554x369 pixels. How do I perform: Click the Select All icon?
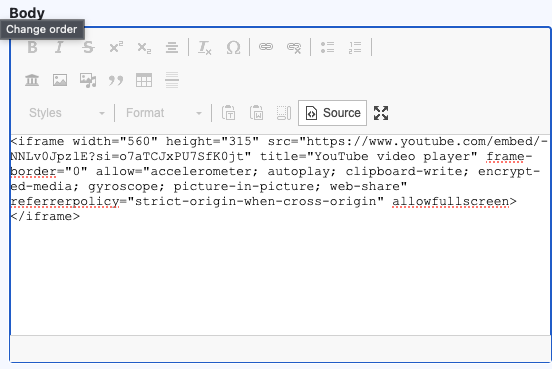[x=284, y=113]
